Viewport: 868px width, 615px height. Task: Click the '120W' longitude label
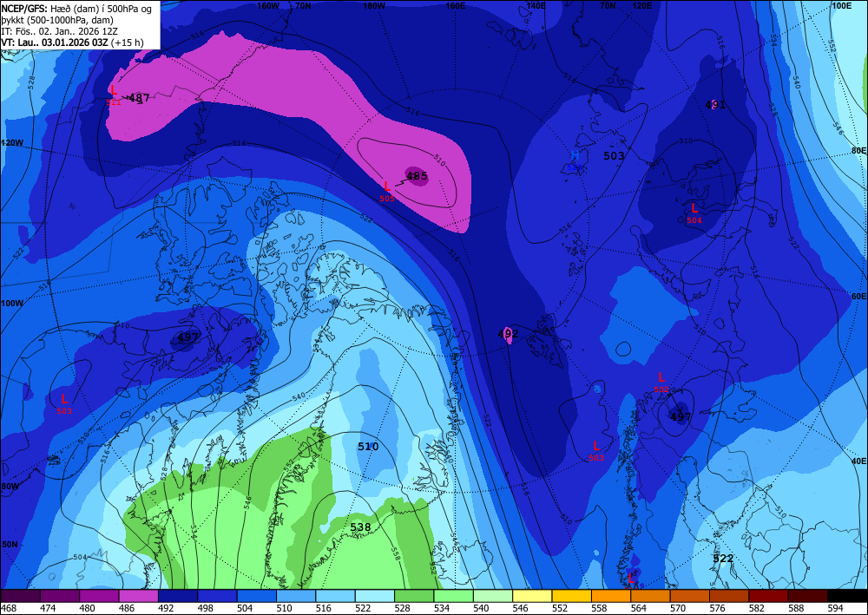12,142
